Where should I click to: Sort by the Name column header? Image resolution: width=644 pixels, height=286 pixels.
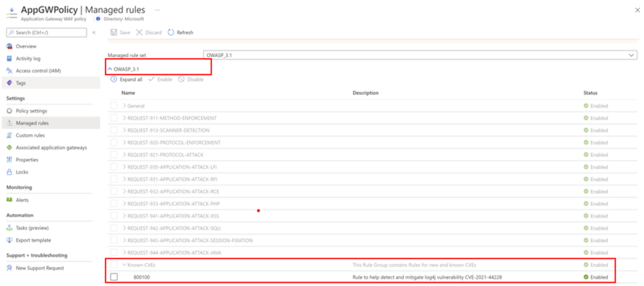[x=128, y=93]
